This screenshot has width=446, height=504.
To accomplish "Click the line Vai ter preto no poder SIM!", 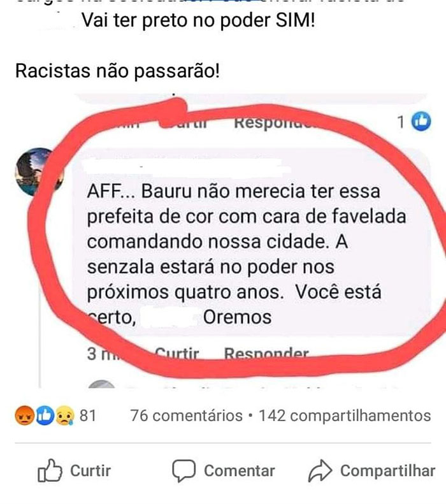I will (198, 20).
